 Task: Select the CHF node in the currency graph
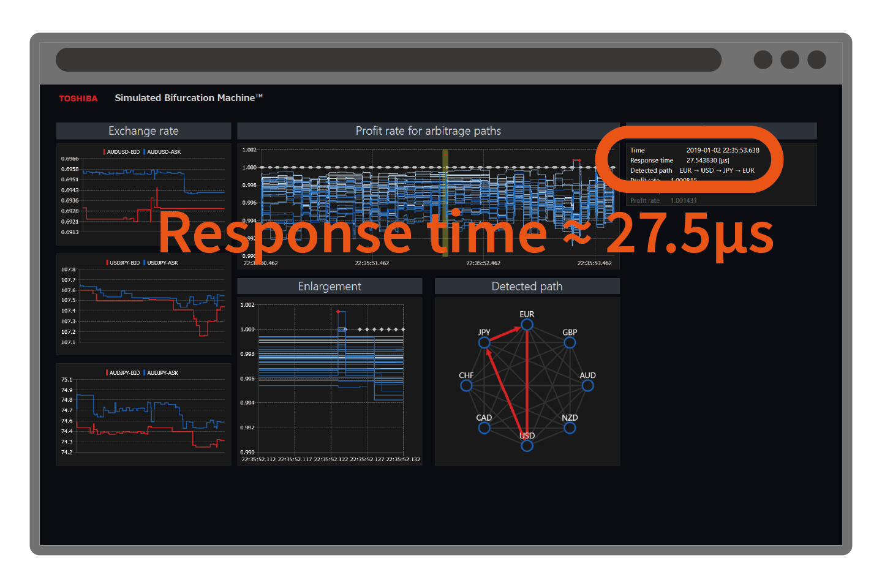point(466,385)
